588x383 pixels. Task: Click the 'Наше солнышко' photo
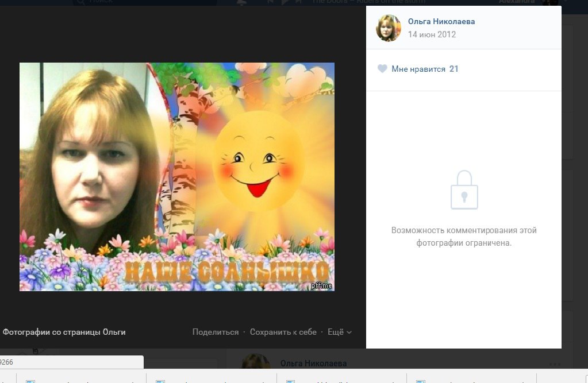point(177,176)
